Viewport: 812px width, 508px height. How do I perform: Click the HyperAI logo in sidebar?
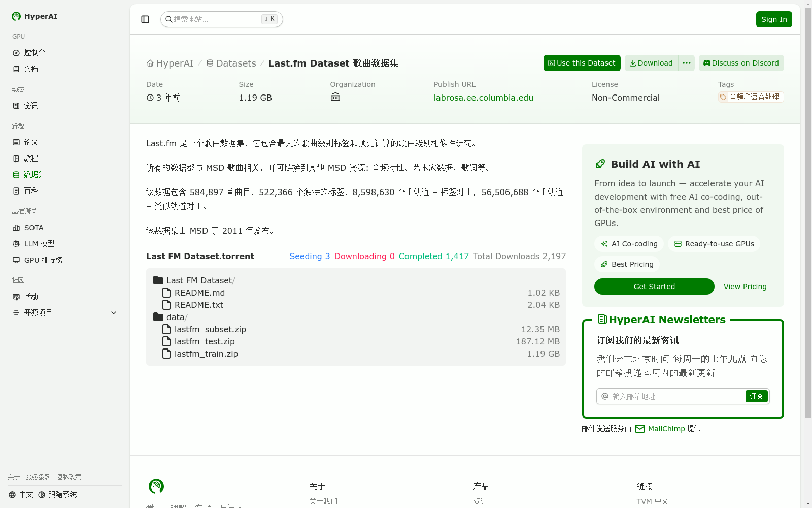35,16
